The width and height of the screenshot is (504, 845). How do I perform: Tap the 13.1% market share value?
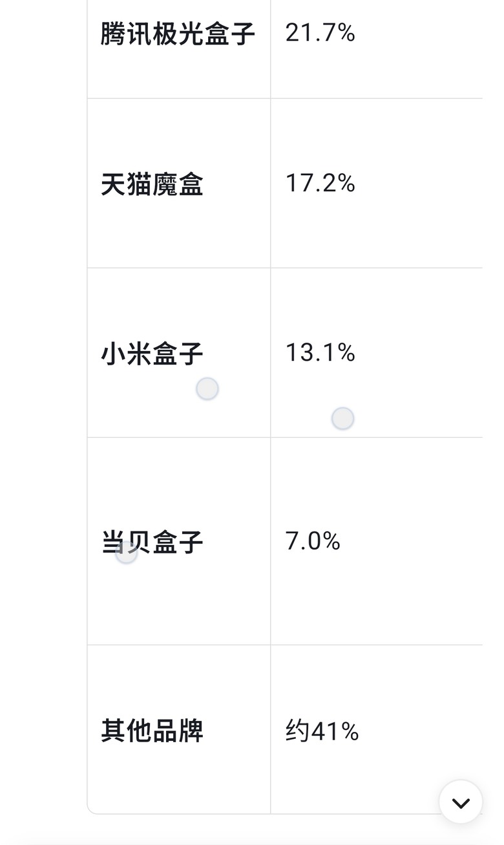pyautogui.click(x=320, y=352)
